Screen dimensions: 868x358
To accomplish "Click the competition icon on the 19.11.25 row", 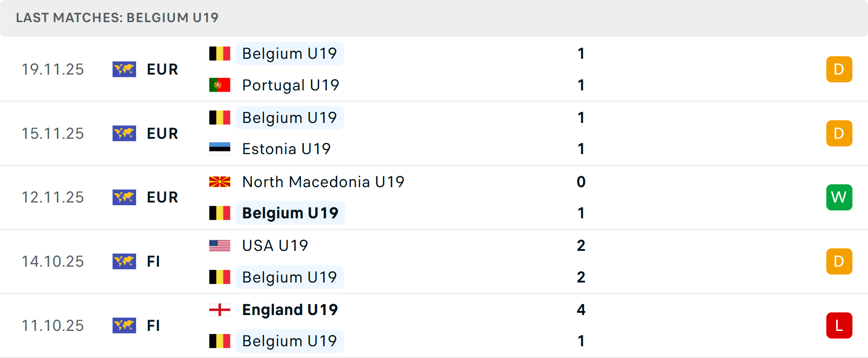I will 124,69.
